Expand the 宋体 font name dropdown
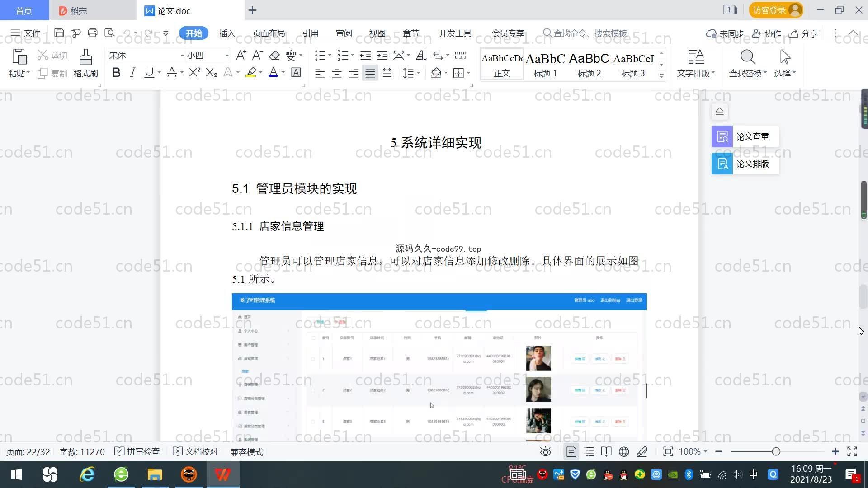This screenshot has width=868, height=488. [182, 56]
